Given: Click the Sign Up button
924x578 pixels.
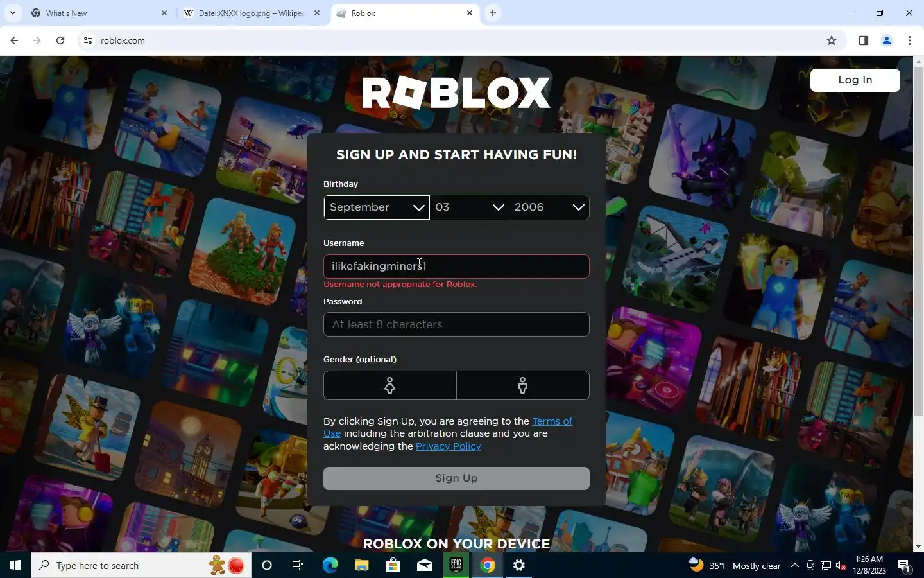Looking at the screenshot, I should click(456, 478).
